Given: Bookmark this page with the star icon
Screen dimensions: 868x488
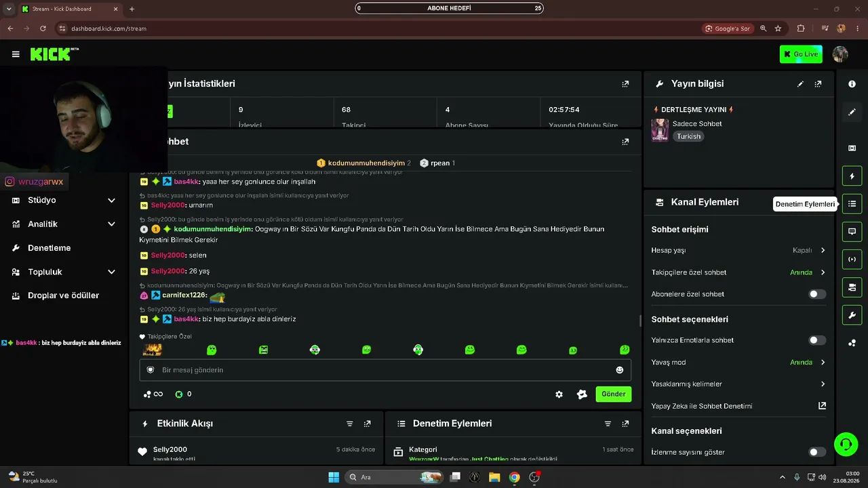Looking at the screenshot, I should coord(778,28).
